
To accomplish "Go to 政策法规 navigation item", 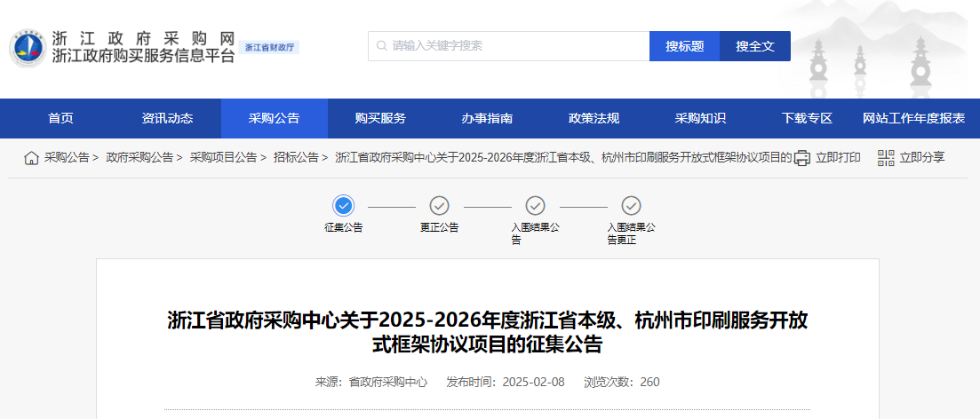I will click(x=594, y=119).
